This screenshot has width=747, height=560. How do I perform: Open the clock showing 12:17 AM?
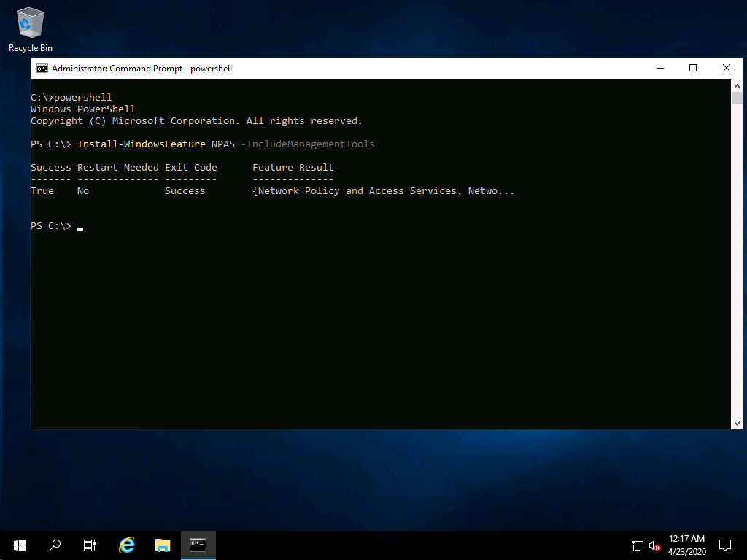tap(686, 545)
